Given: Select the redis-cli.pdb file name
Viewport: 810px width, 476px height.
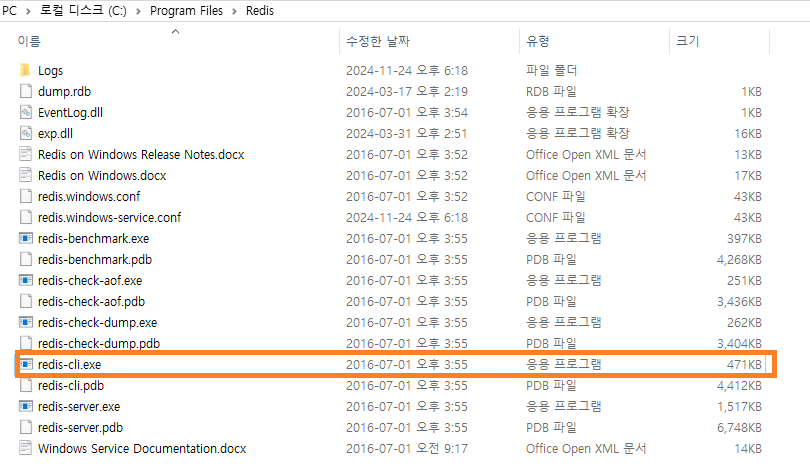Looking at the screenshot, I should pos(71,386).
